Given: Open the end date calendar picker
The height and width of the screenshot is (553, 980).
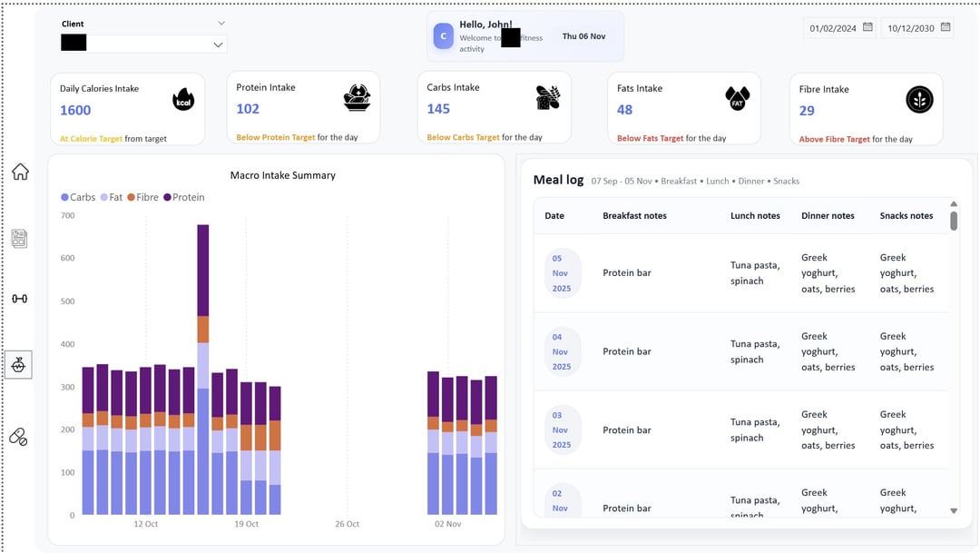Looking at the screenshot, I should click(946, 28).
